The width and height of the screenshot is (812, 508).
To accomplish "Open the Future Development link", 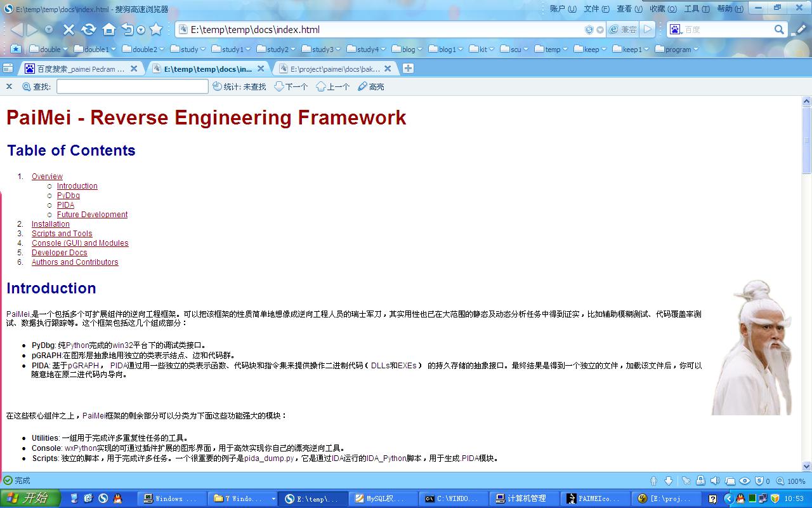I will tap(92, 215).
